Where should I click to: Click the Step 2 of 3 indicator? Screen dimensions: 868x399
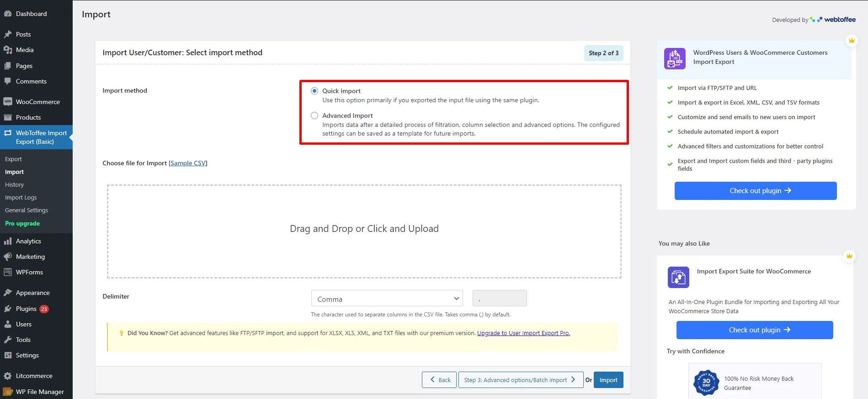tap(604, 53)
